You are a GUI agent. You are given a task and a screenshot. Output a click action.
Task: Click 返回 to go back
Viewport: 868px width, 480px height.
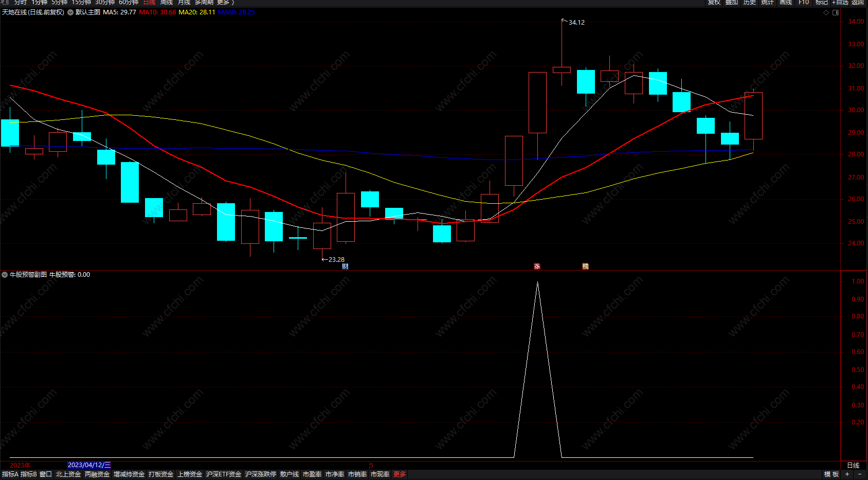[858, 3]
